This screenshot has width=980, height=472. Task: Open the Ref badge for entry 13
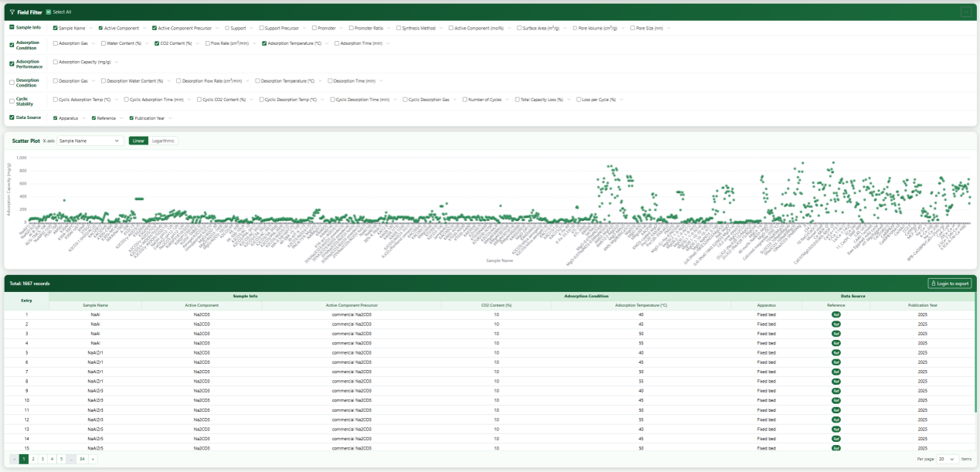(835, 429)
